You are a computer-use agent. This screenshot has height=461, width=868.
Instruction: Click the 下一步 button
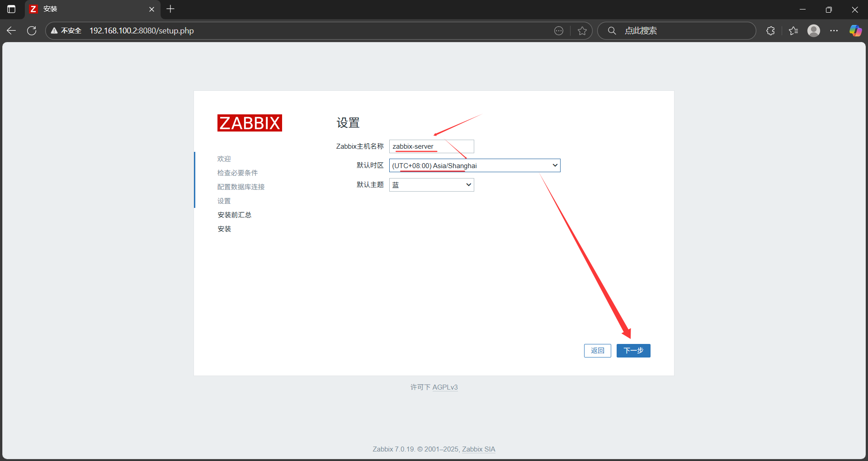click(633, 351)
